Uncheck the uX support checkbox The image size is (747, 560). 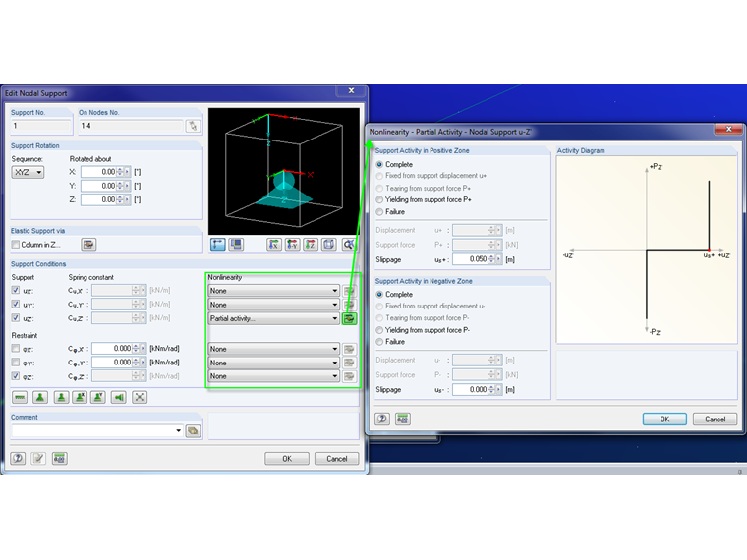16,290
